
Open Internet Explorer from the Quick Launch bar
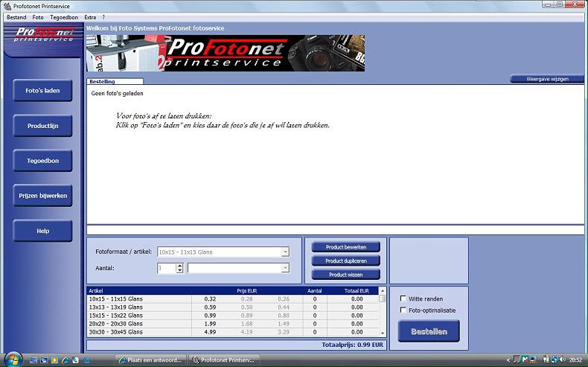(65, 360)
